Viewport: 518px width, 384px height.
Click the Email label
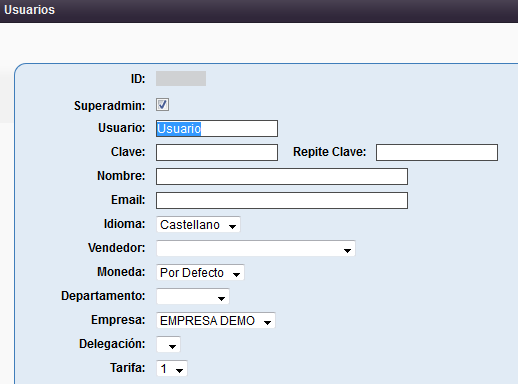128,200
